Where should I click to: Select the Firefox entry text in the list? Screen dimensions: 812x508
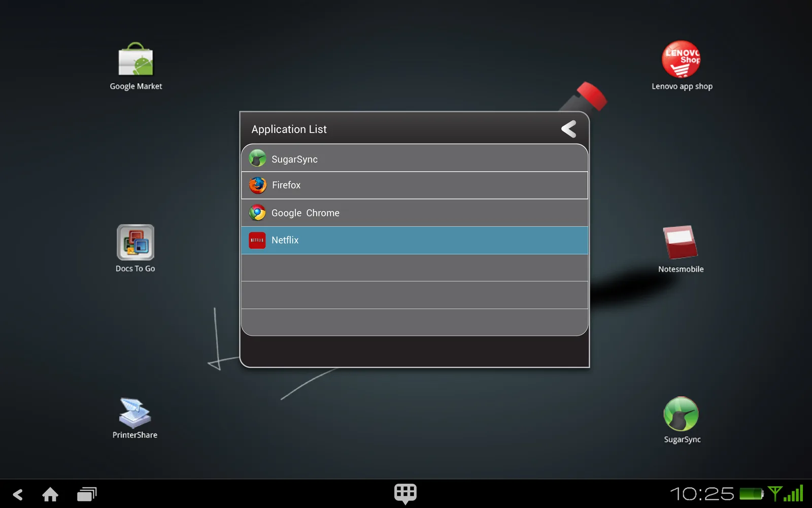click(286, 185)
